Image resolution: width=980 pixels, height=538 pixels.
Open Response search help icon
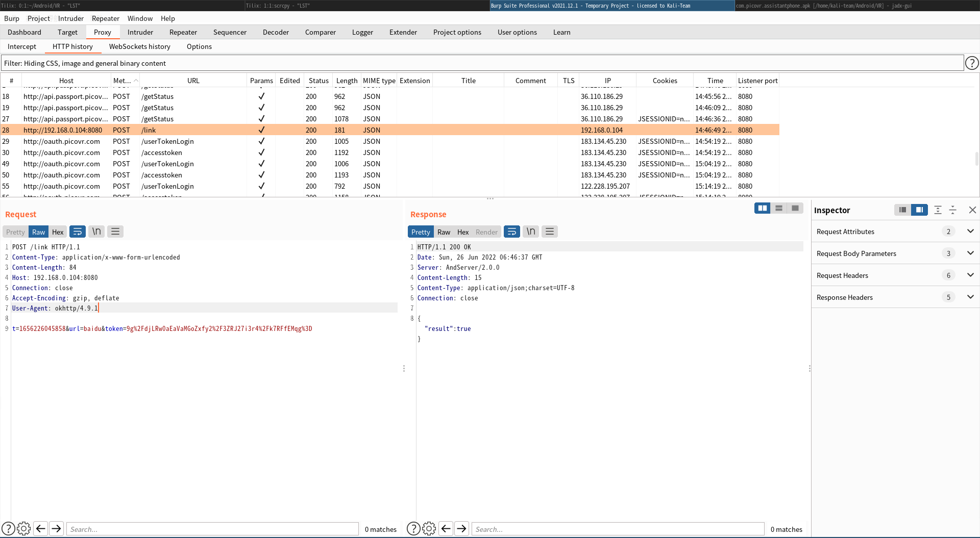[413, 529]
